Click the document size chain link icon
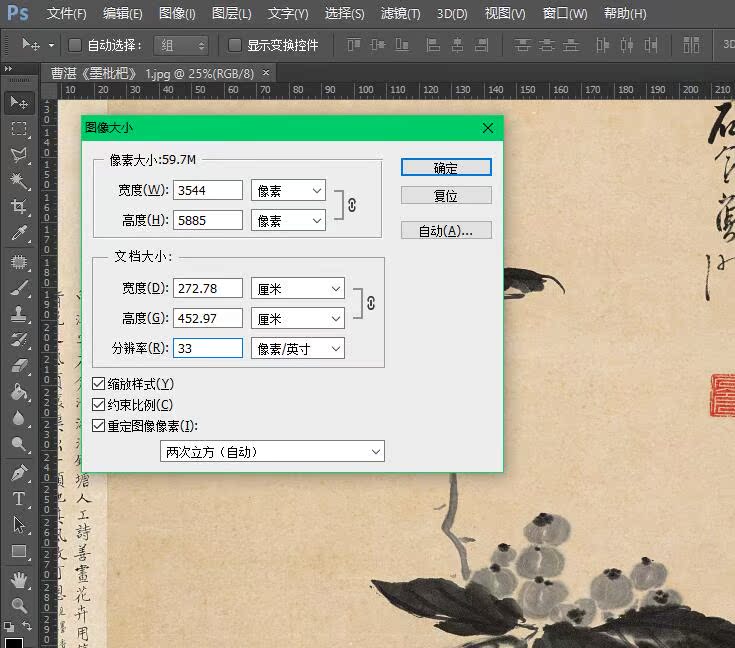 click(x=371, y=303)
